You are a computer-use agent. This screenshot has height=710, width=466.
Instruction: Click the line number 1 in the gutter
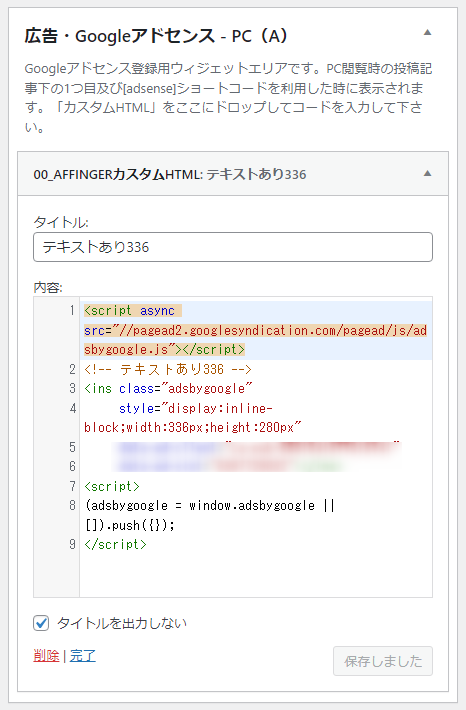tap(72, 311)
